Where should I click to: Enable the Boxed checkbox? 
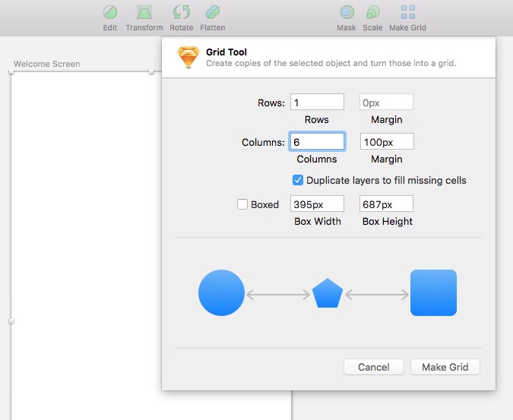[x=242, y=204]
